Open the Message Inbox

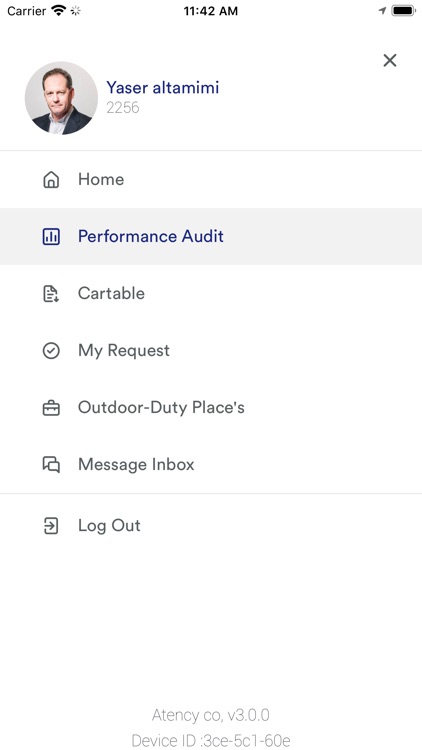click(x=211, y=464)
